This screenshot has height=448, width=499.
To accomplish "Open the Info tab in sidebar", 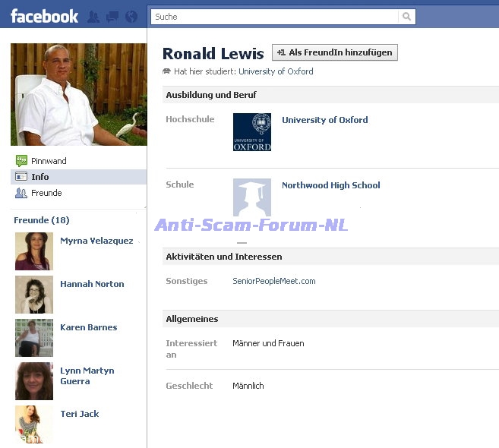I will point(39,177).
